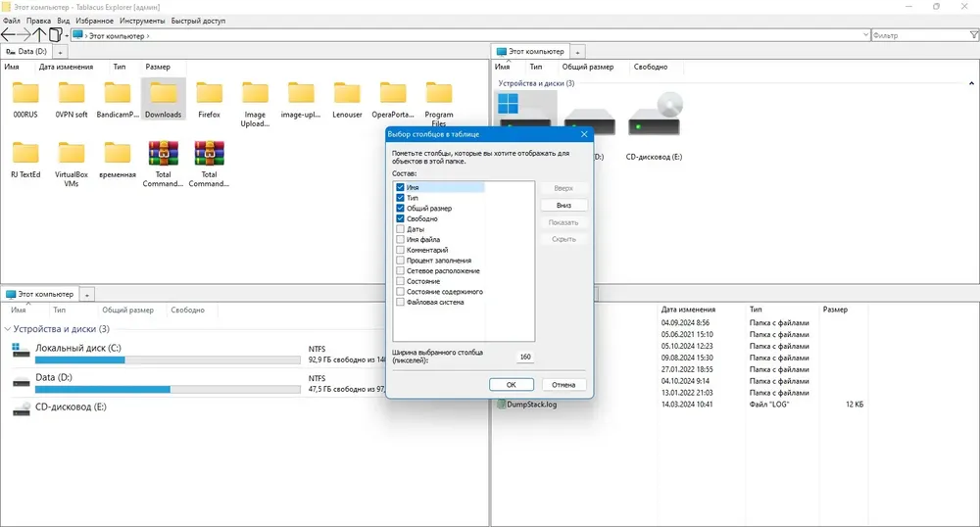Select the BandicamP... folder
980x527 pixels.
point(118,99)
